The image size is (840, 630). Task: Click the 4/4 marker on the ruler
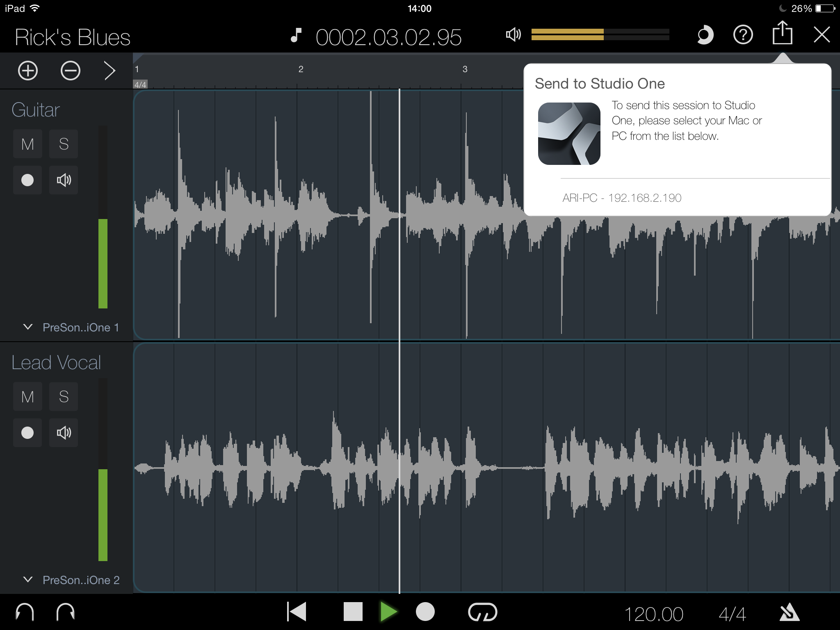point(140,84)
